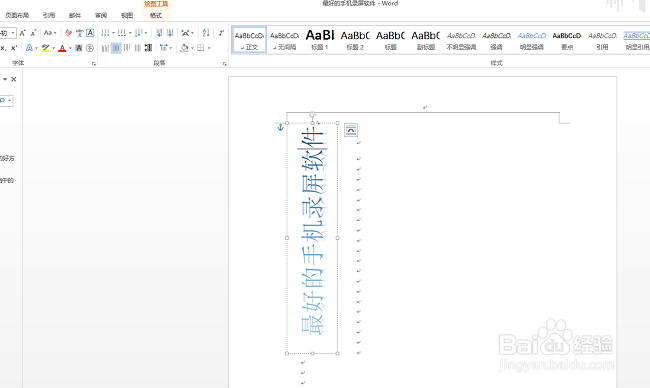Screen dimensions: 650x388
Task: Open the highlight color dropdown arrow
Action: tap(53, 48)
